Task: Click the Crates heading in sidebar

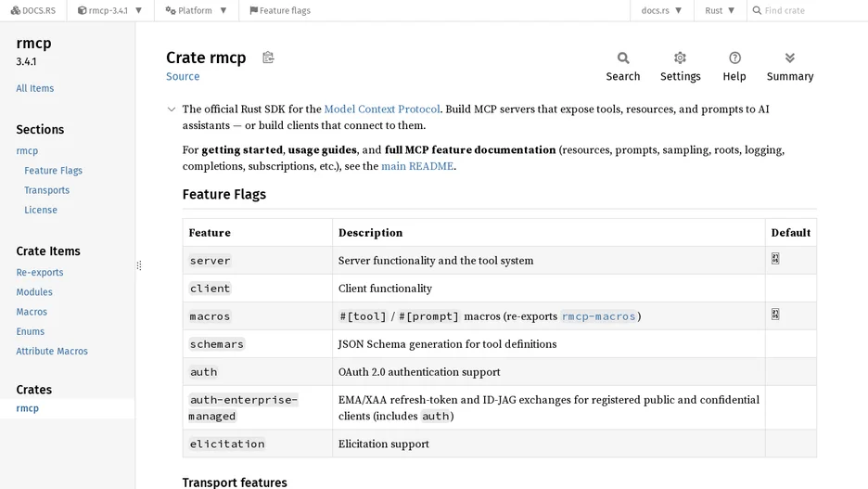Action: (x=33, y=390)
